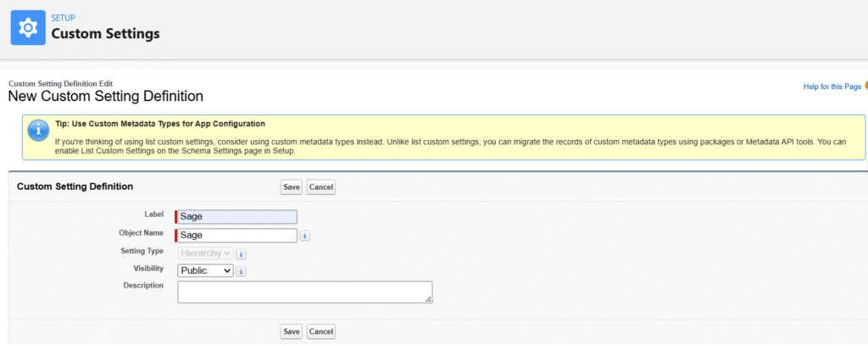
Task: Click the Setup gear icon
Action: (27, 27)
